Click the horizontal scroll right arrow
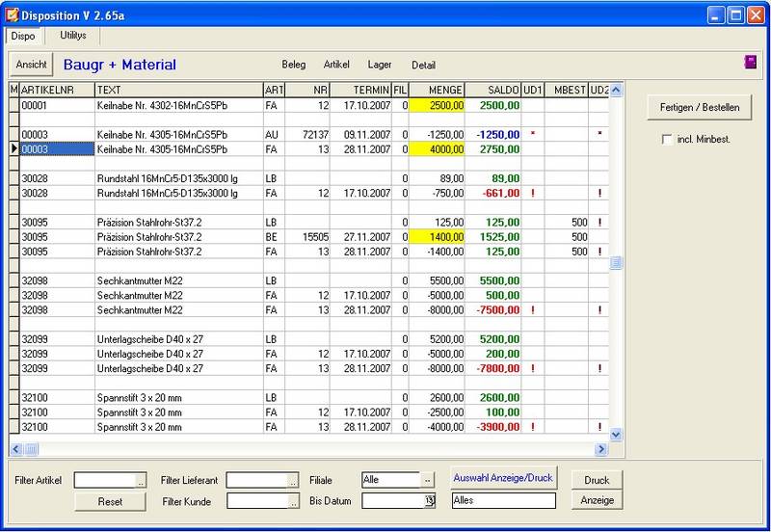The image size is (771, 532). point(601,449)
